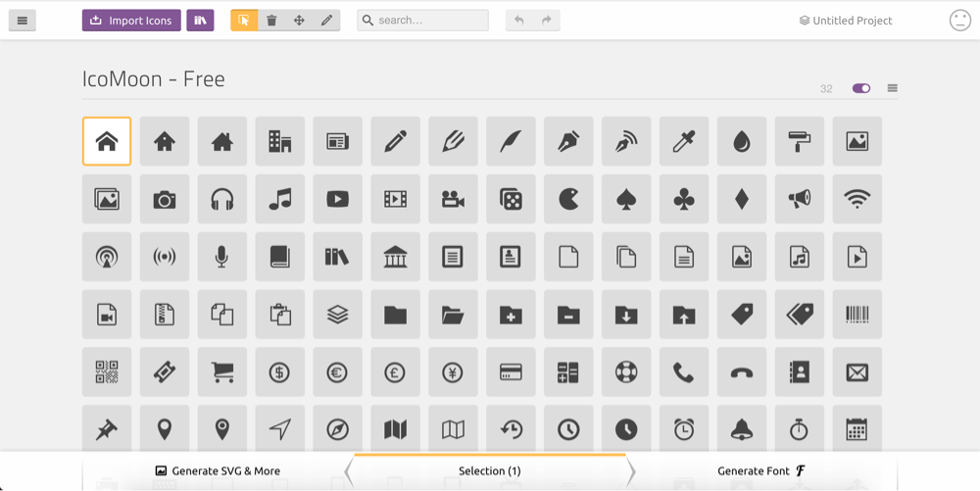Open the icon library button
Screen dimensions: 980x491
pos(200,21)
